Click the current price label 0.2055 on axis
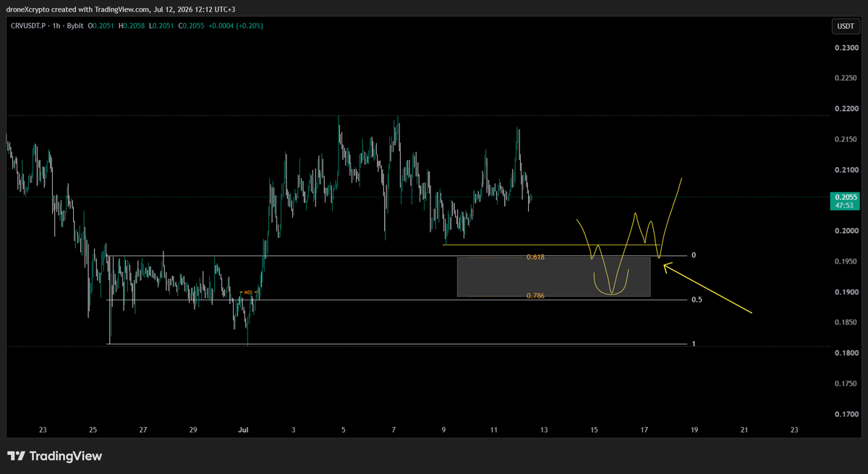The image size is (868, 474). click(x=846, y=197)
